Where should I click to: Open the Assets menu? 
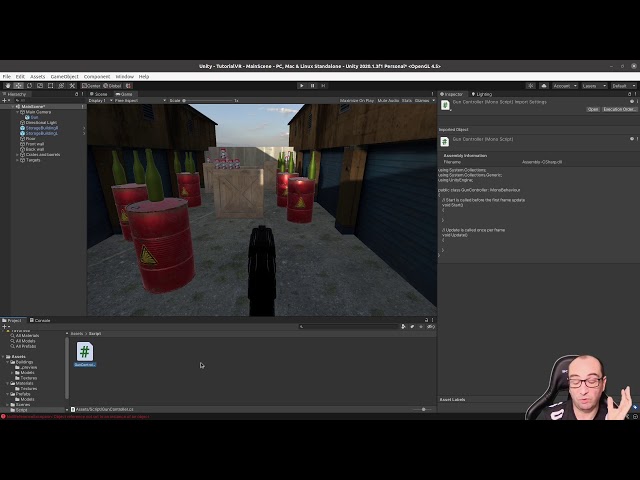pyautogui.click(x=38, y=76)
